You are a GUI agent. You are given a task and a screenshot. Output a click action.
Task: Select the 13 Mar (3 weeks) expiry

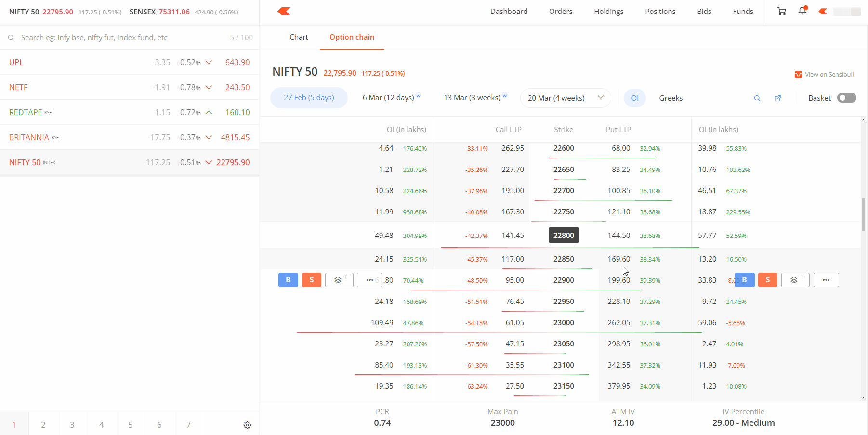475,98
